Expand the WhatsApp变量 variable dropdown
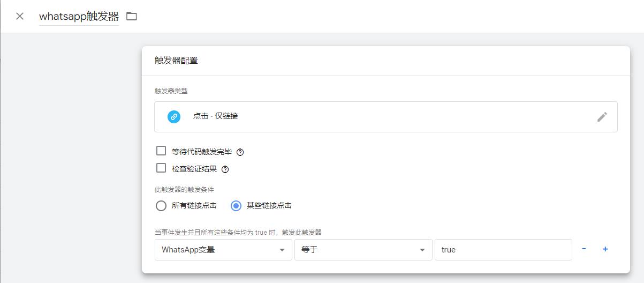The height and width of the screenshot is (283, 644). point(223,250)
